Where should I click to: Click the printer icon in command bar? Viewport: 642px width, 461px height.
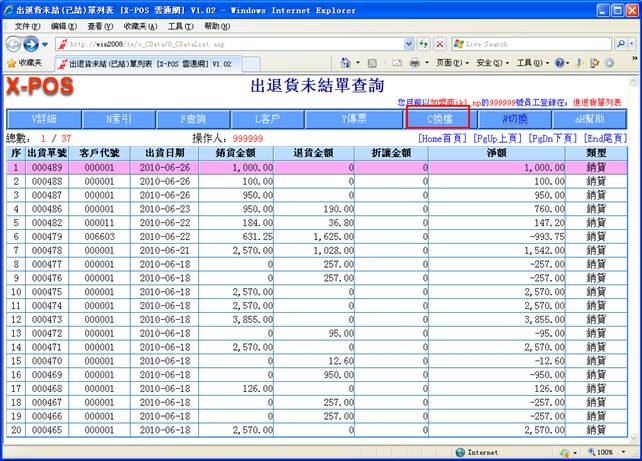(x=415, y=63)
